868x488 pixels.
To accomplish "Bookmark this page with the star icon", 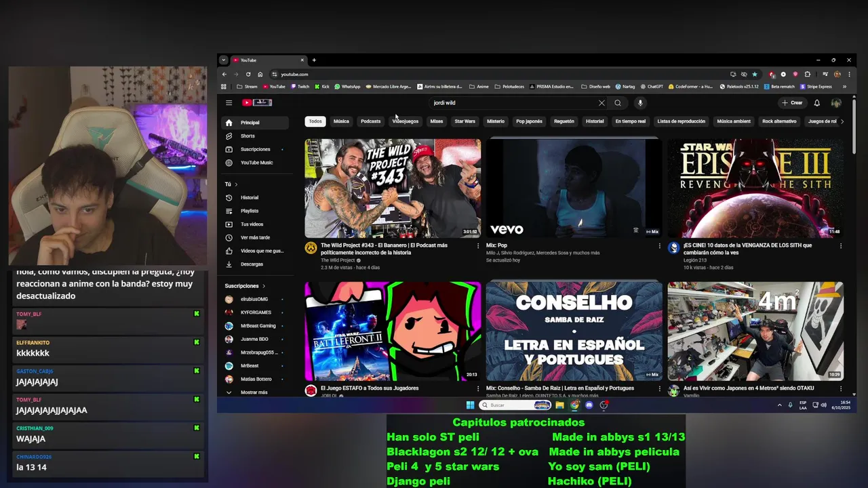I will pos(755,74).
